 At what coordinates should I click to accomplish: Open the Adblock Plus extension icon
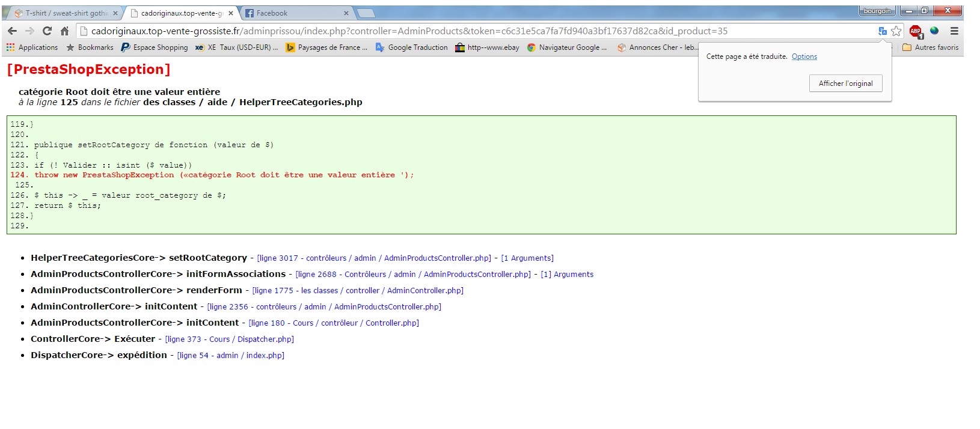point(916,32)
